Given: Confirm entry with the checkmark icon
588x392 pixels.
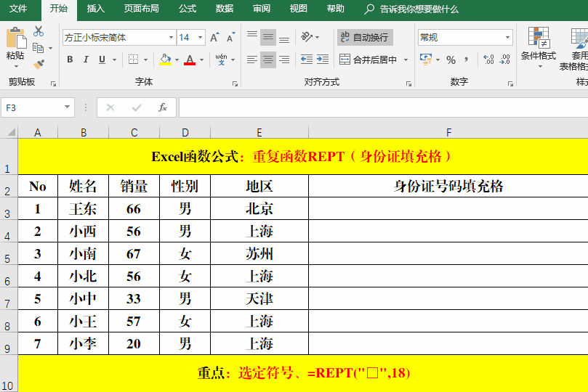Looking at the screenshot, I should click(137, 107).
